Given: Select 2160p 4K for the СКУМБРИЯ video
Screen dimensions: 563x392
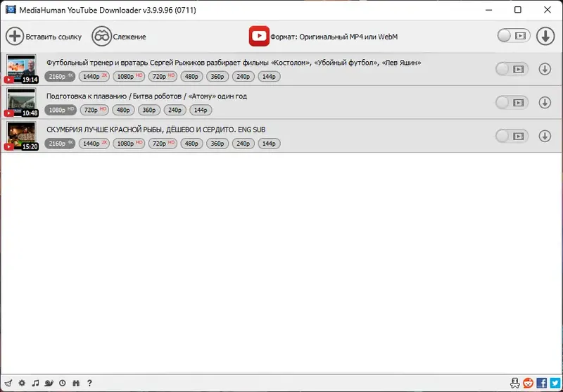Looking at the screenshot, I should tap(60, 144).
